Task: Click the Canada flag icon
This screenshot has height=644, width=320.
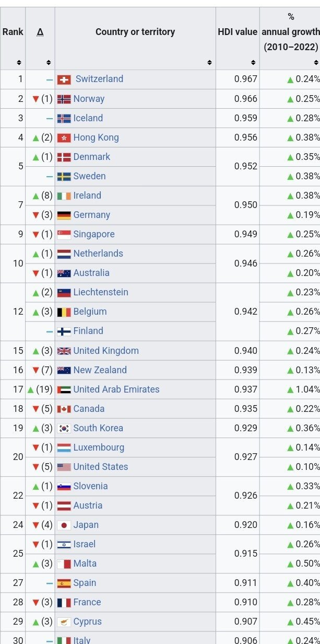Action: pyautogui.click(x=64, y=409)
